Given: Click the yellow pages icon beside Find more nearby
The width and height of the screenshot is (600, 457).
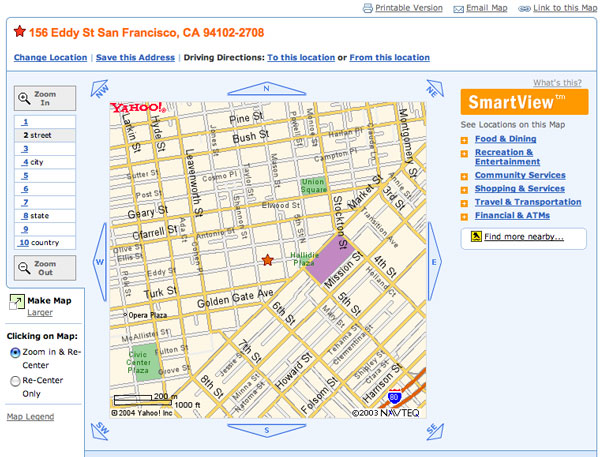Looking at the screenshot, I should coord(476,237).
